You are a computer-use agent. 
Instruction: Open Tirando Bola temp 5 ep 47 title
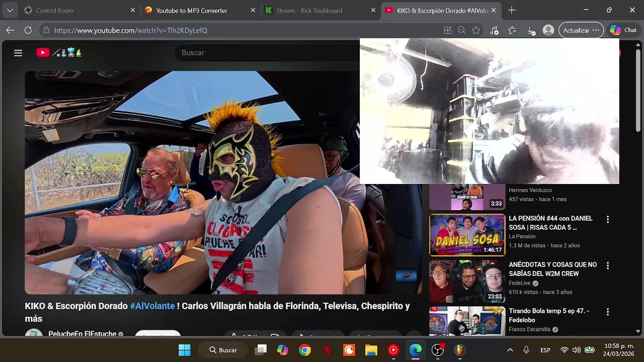click(x=549, y=315)
